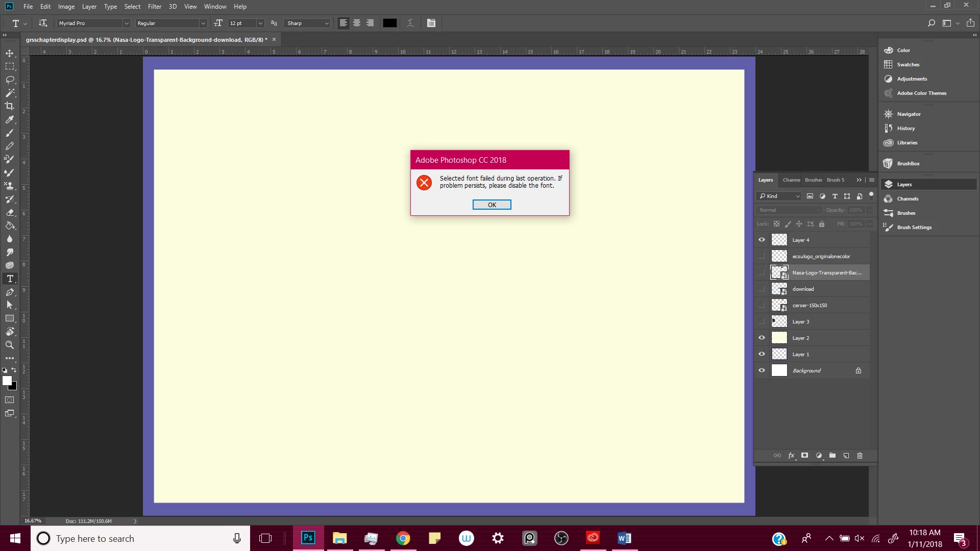Select the Lasso tool
980x551 pixels.
coord(10,80)
